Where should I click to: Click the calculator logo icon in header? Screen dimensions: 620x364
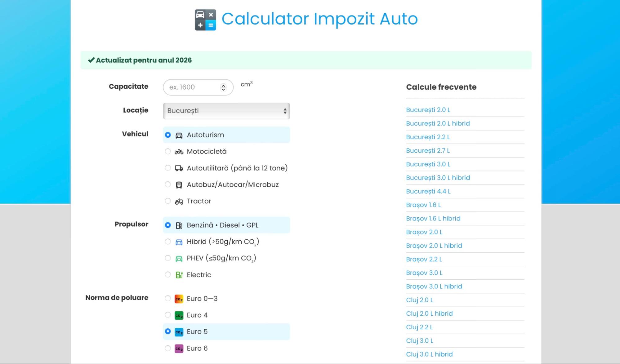pos(205,20)
